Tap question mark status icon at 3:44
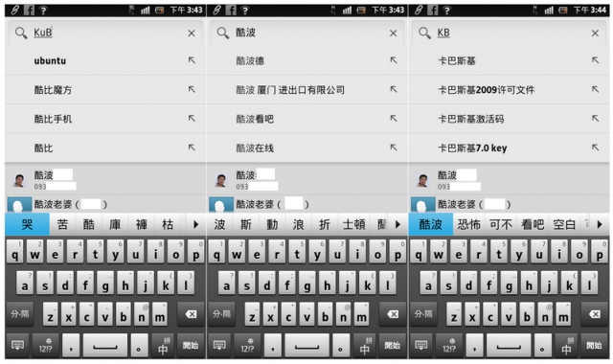The image size is (613, 364). [x=446, y=11]
